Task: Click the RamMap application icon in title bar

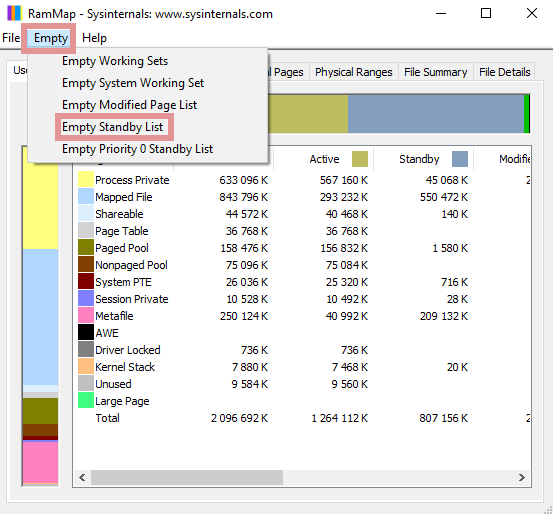Action: 14,13
